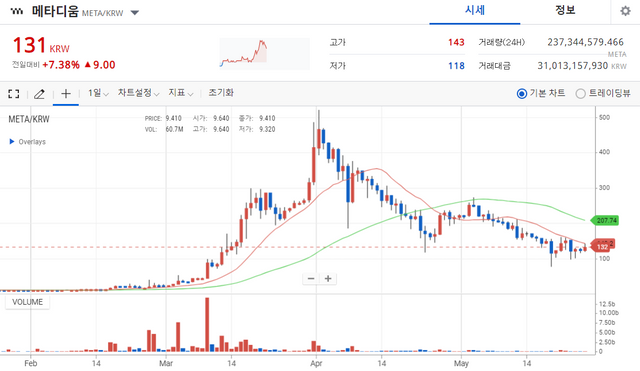Open the 1일 interval dropdown
The height and width of the screenshot is (371, 640).
[x=98, y=93]
